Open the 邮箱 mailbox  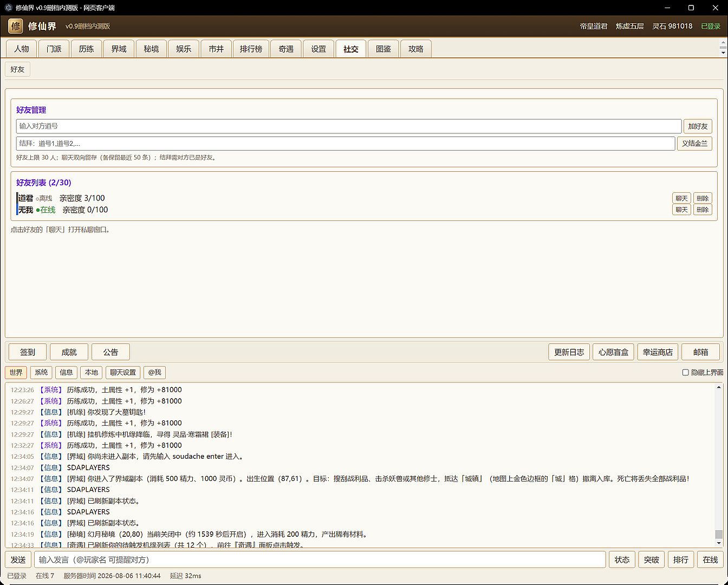pyautogui.click(x=701, y=352)
